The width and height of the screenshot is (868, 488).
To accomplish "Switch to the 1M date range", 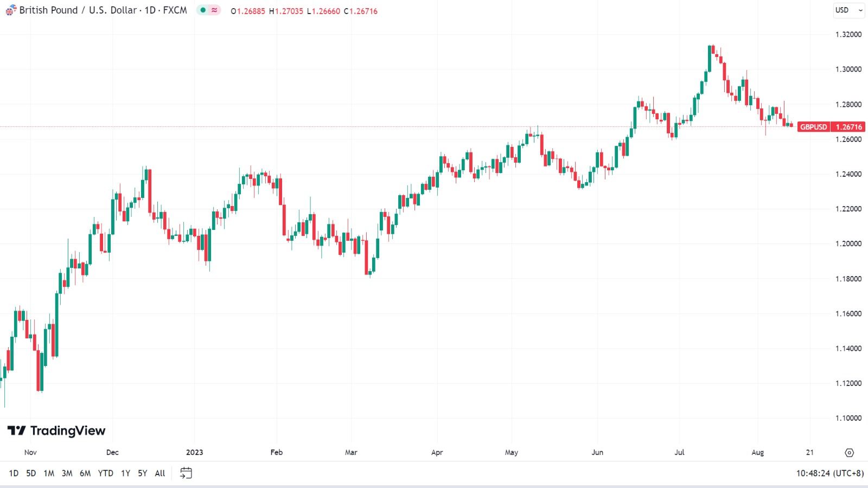I will point(49,473).
